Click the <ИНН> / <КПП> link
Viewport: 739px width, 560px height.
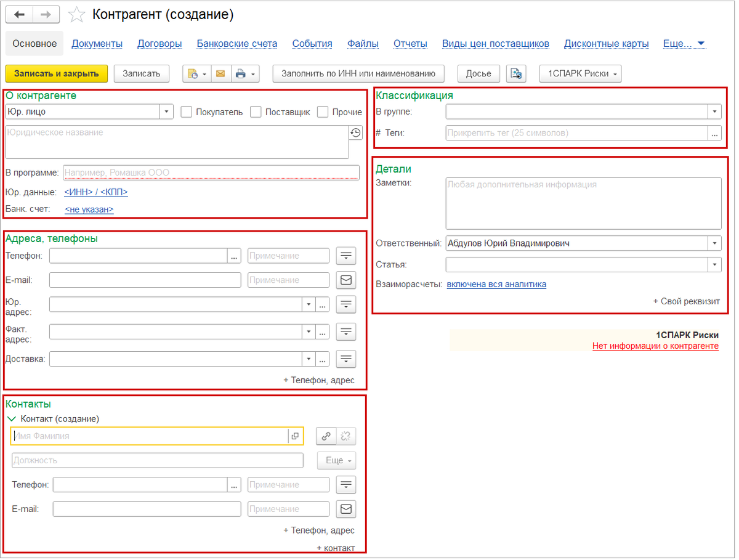(96, 192)
